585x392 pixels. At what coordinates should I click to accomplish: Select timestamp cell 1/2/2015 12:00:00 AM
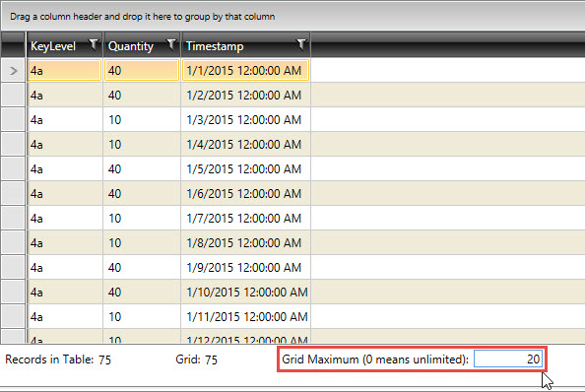(245, 96)
